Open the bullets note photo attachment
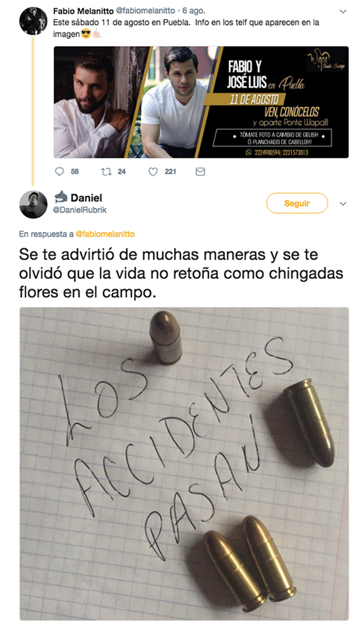This screenshot has height=621, width=364. point(184,463)
